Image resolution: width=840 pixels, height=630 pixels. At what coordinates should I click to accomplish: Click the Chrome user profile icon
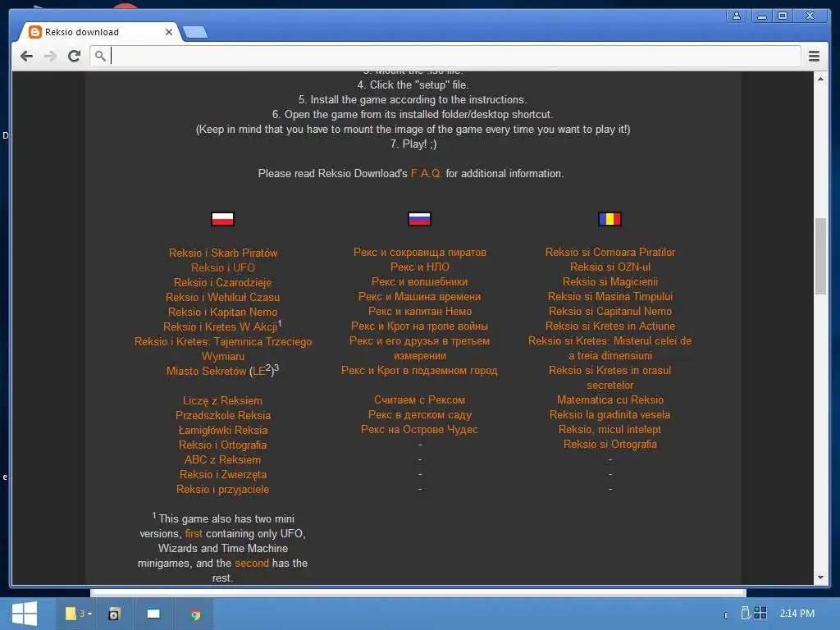point(737,16)
